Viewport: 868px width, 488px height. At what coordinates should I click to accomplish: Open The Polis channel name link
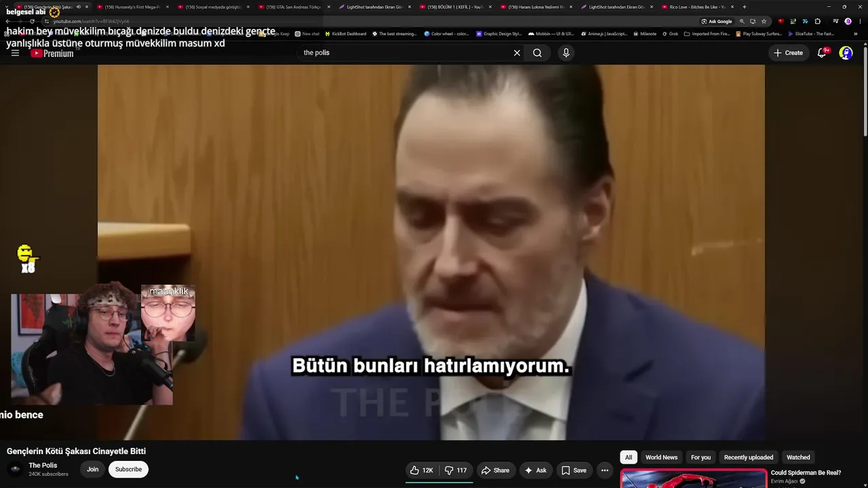pyautogui.click(x=43, y=465)
